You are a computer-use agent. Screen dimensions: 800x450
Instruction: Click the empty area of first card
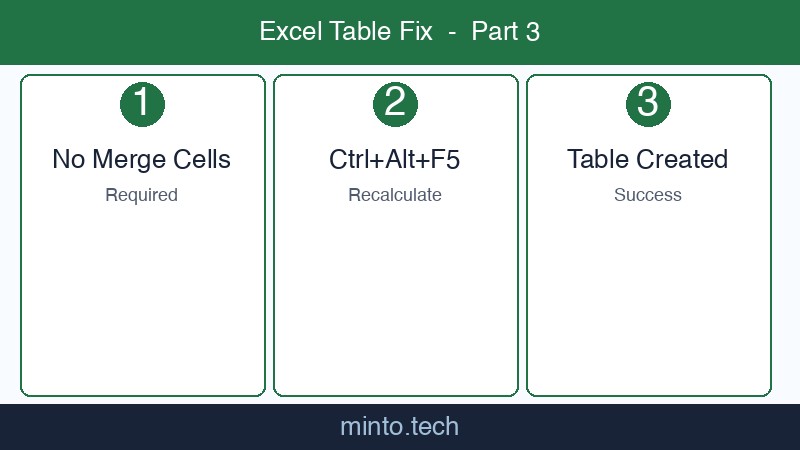click(142, 300)
